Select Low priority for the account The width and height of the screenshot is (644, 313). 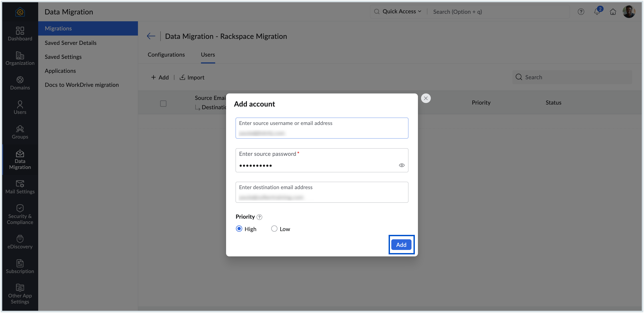tap(274, 228)
